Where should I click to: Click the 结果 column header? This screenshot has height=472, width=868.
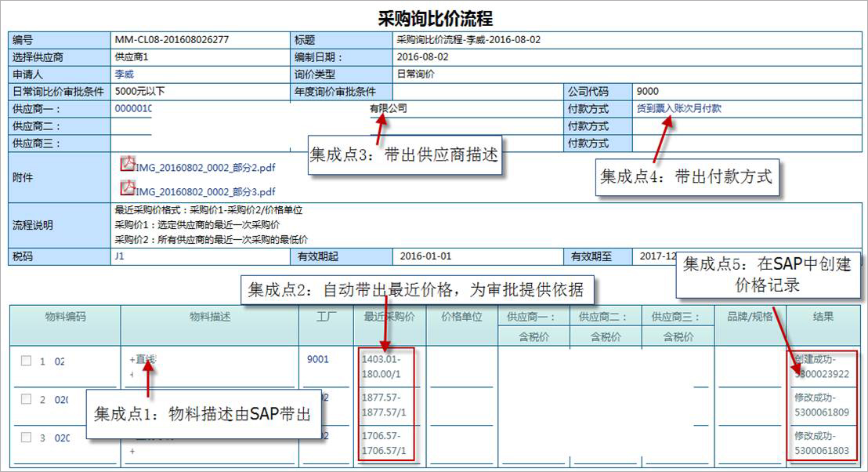pyautogui.click(x=823, y=317)
